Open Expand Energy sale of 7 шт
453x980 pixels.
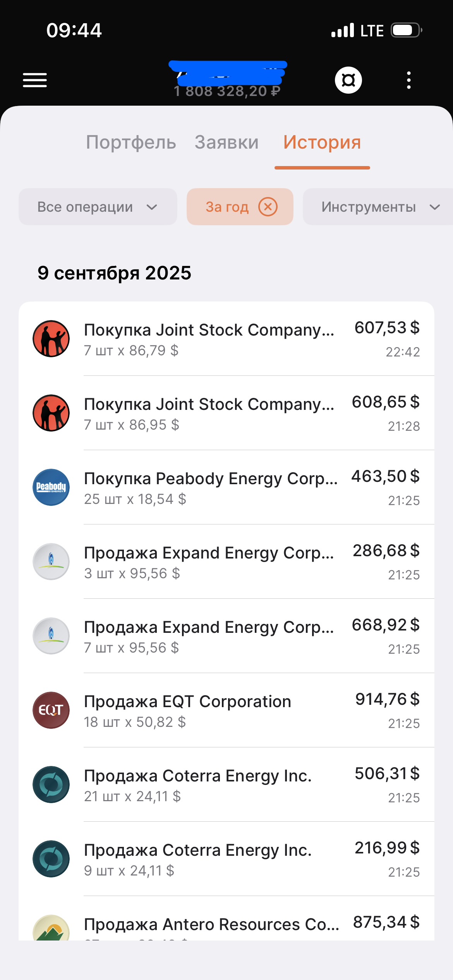click(232, 636)
